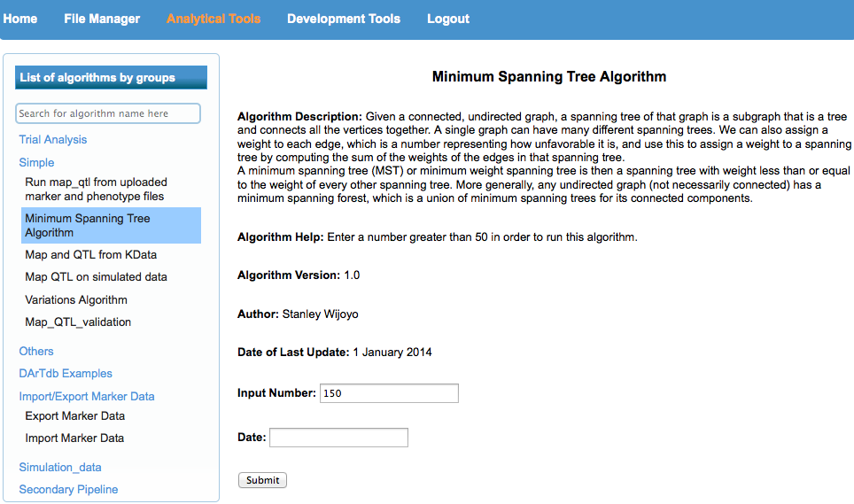Open the Analytical Tools menu
Screen dimensions: 854x504
(213, 19)
